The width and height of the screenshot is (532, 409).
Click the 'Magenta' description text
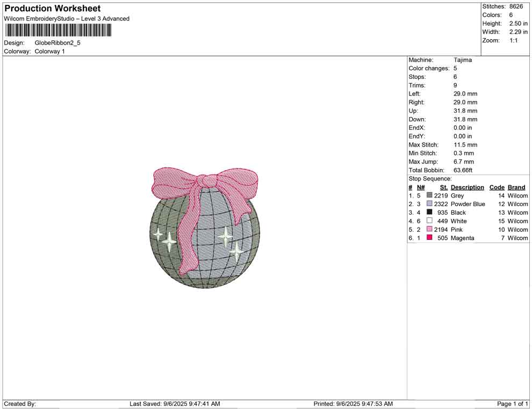pos(462,238)
